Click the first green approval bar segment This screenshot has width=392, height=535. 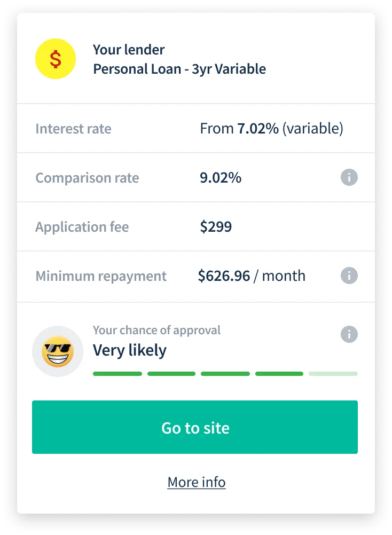[x=117, y=374]
